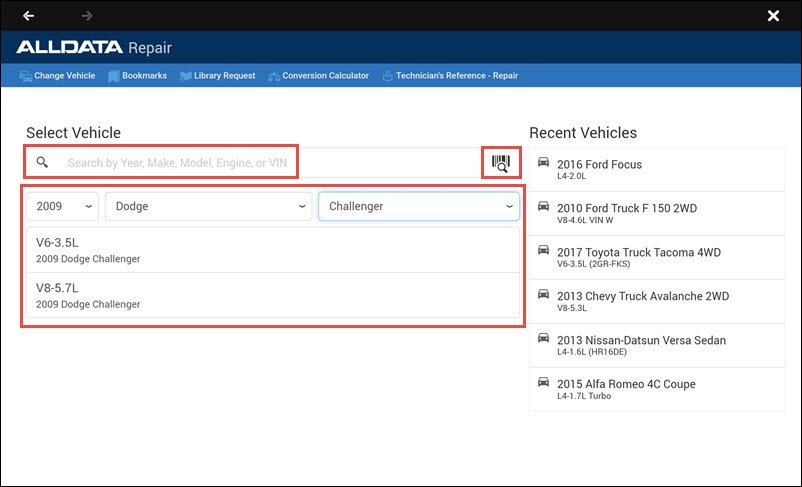Screen dimensions: 802x487
Task: Launch the Conversion Calculator
Action: [x=318, y=76]
